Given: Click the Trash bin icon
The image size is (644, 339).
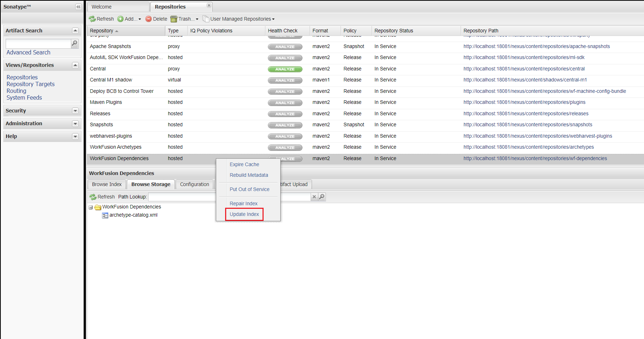Looking at the screenshot, I should pos(174,19).
